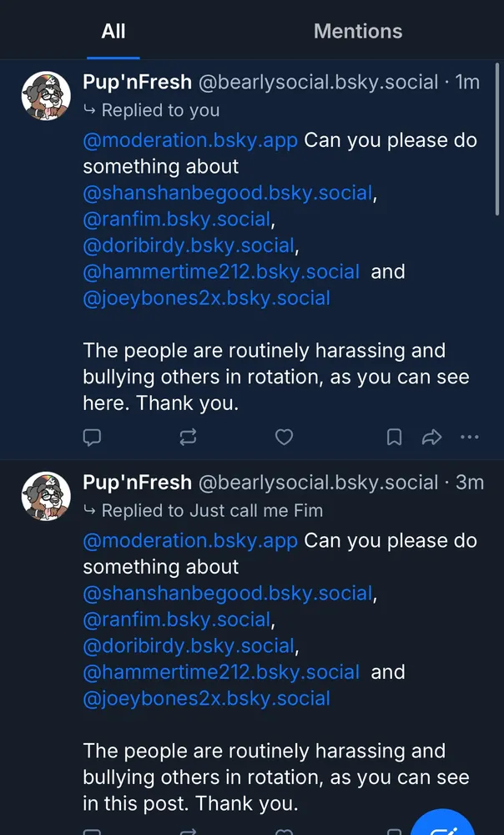Viewport: 504px width, 835px height.
Task: Open @moderation.bsky.app mention in first post
Action: point(190,140)
